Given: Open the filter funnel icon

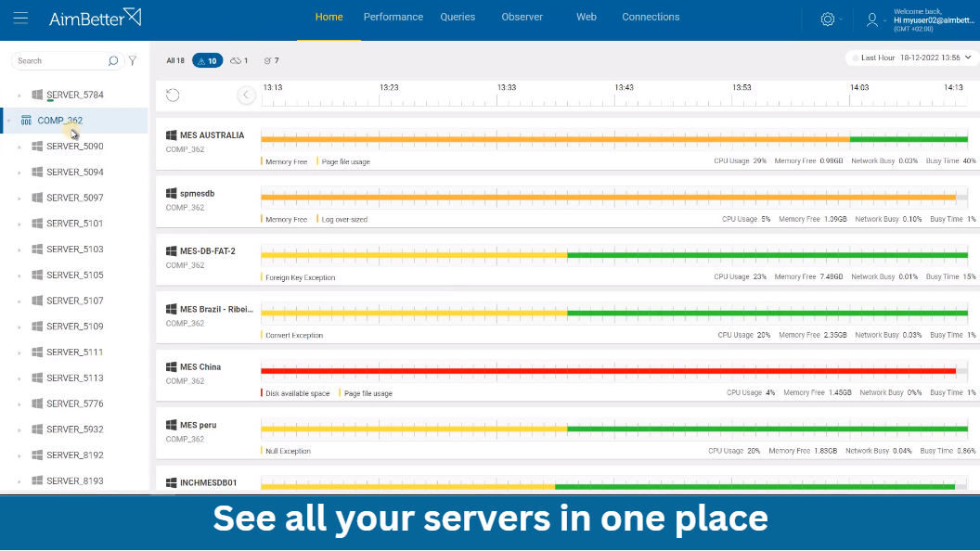Looking at the screenshot, I should (x=133, y=60).
